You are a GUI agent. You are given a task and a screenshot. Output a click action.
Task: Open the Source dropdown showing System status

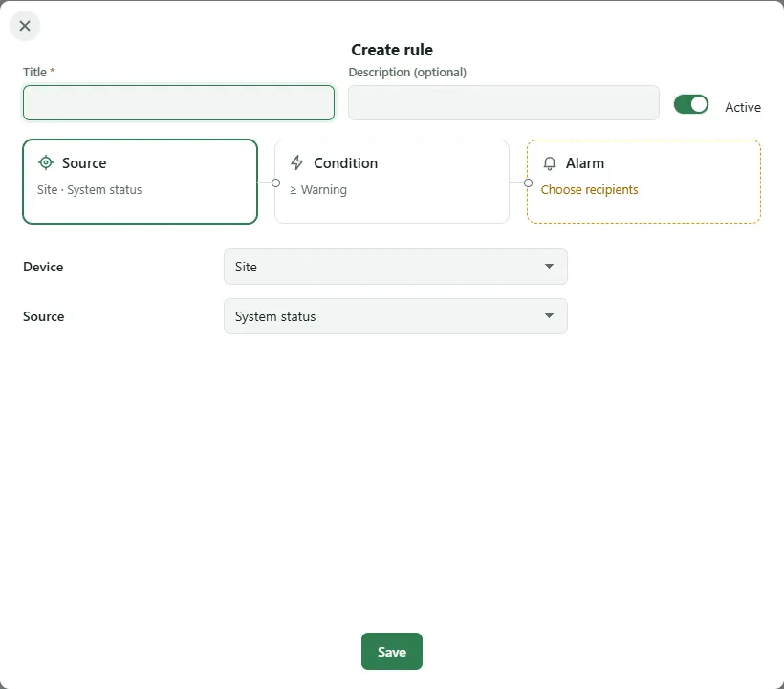pyautogui.click(x=396, y=316)
